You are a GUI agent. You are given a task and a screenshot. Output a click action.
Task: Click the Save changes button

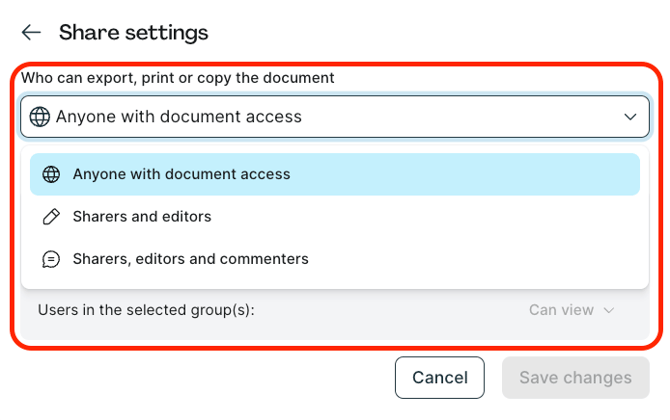coord(575,378)
